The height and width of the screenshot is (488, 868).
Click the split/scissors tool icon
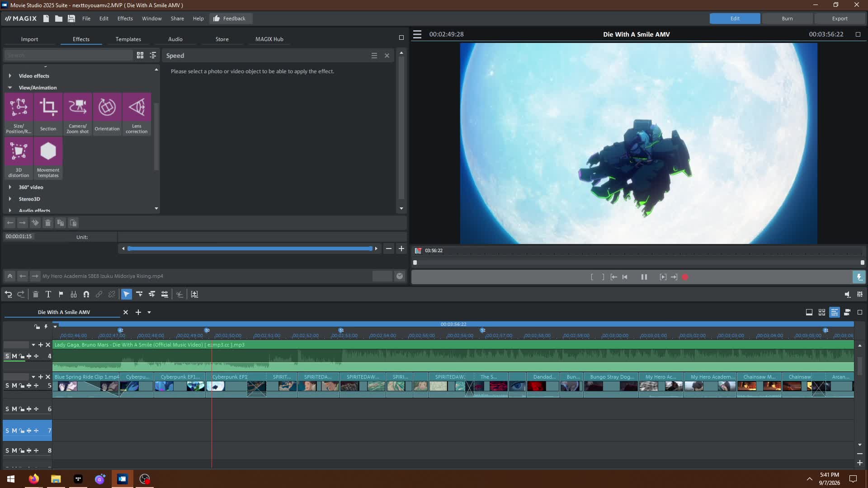click(179, 295)
